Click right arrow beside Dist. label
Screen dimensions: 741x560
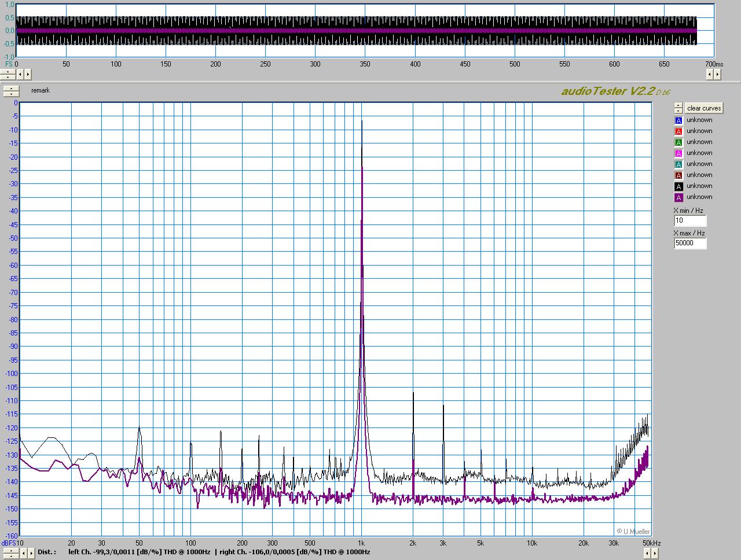point(31,553)
